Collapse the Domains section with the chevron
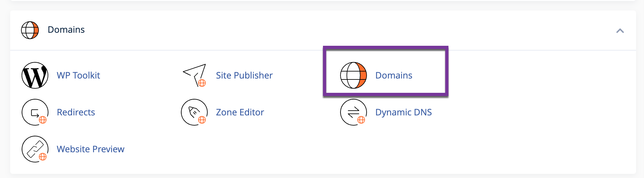 pos(619,31)
